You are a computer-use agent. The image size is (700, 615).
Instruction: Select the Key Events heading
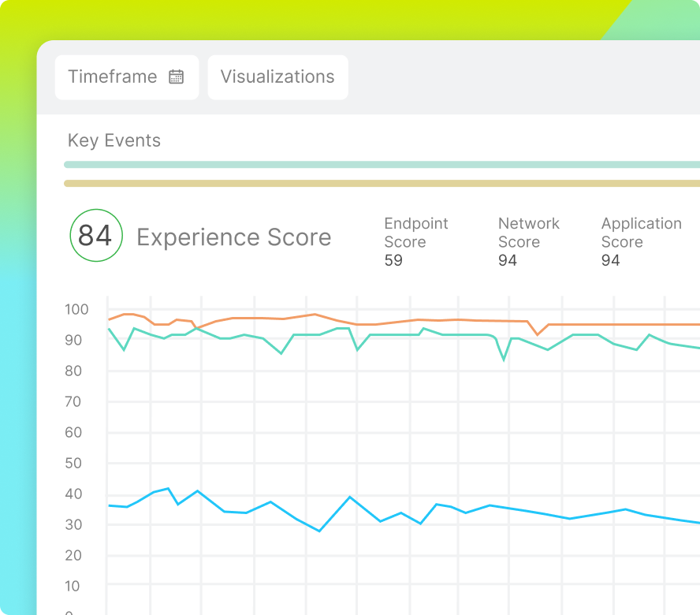[x=114, y=140]
